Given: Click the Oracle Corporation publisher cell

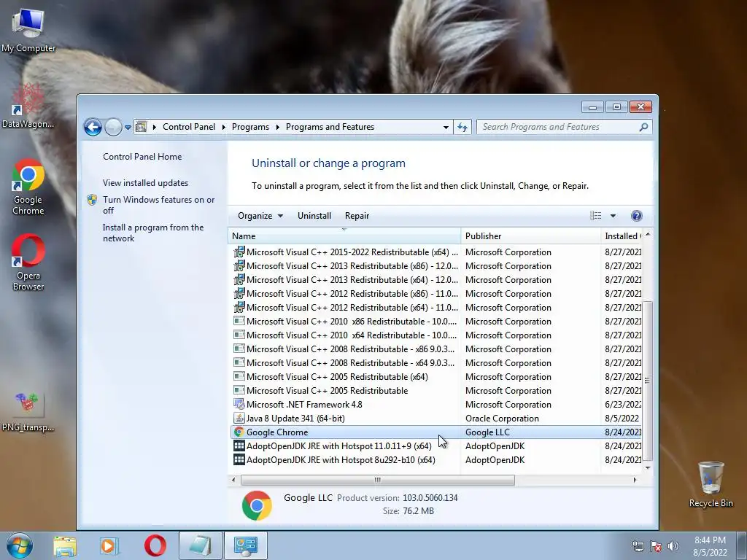Looking at the screenshot, I should point(502,419).
